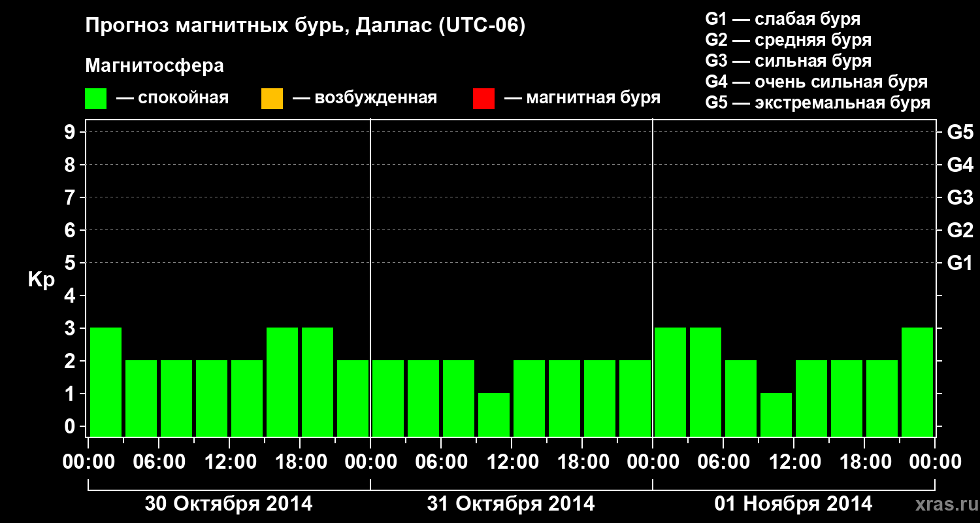Click the first bar of 01 Ноября at 00:00
This screenshot has width=980, height=523.
[670, 382]
